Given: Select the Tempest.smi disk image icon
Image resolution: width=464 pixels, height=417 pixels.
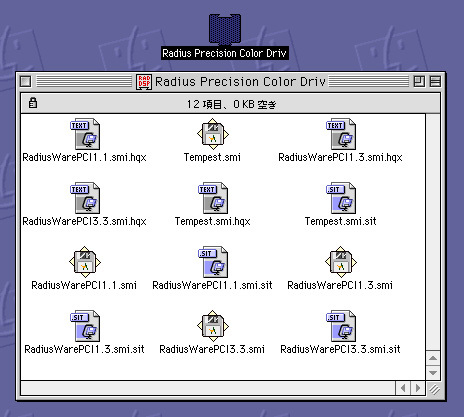Looking at the screenshot, I should 213,134.
